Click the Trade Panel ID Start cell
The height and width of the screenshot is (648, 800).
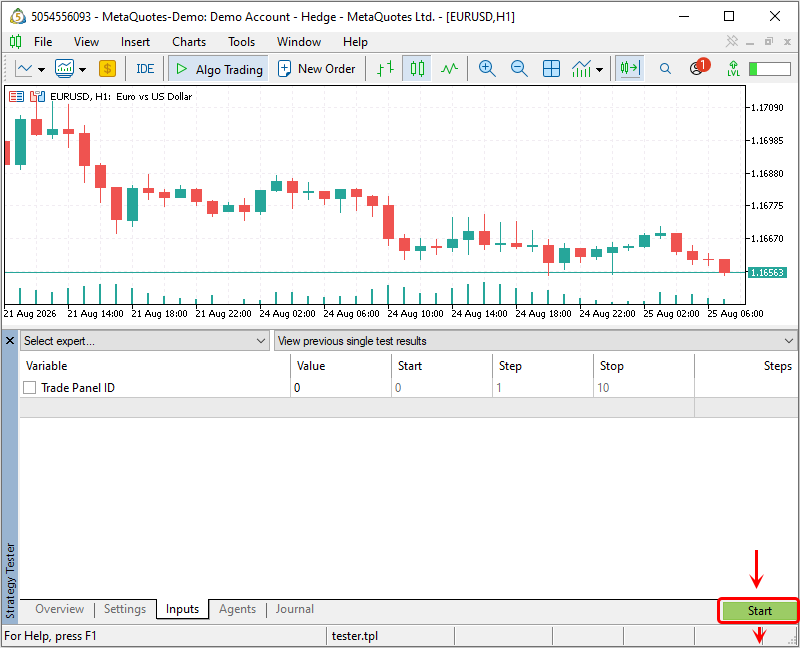point(442,388)
